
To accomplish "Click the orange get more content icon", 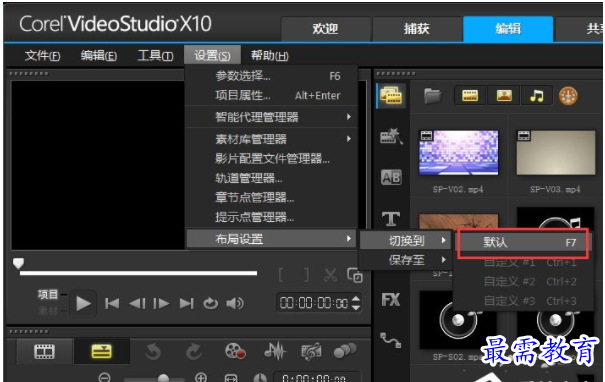I will coord(568,96).
